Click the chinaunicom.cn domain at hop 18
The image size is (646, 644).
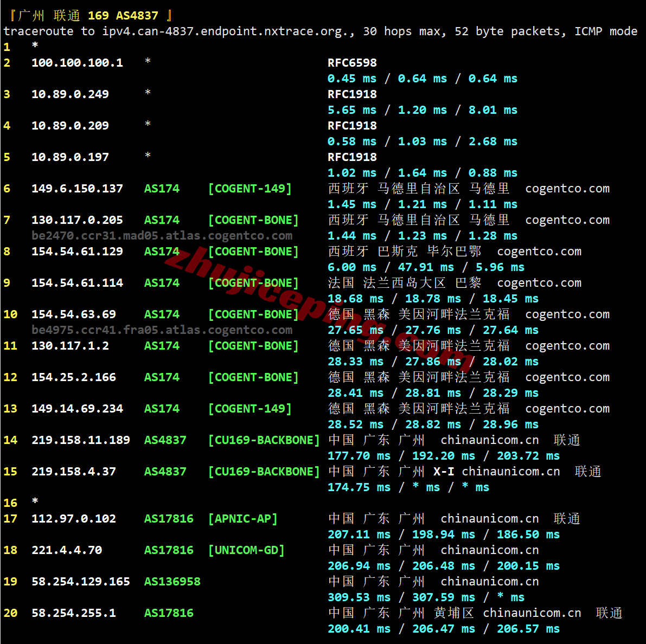coord(489,550)
